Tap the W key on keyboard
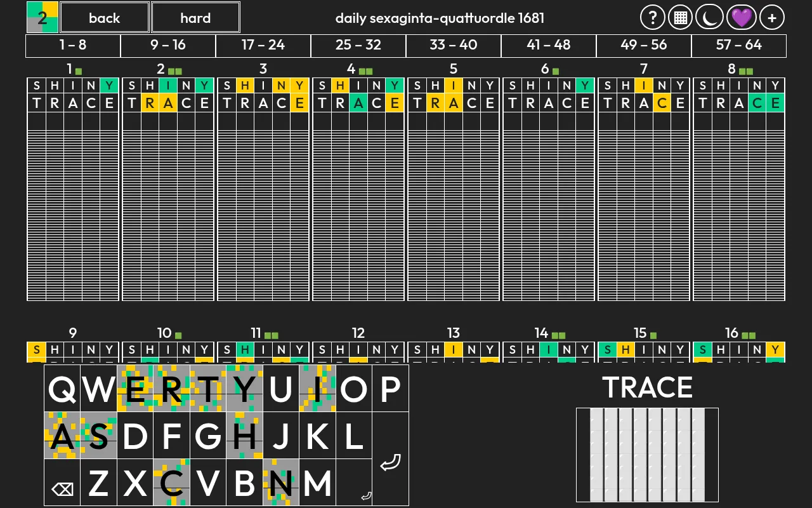This screenshot has height=508, width=812. 99,389
